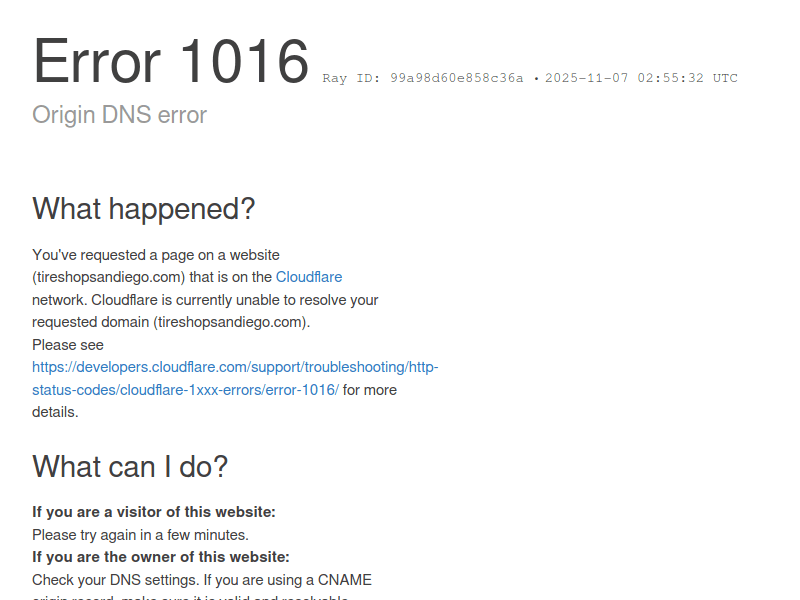Click the 'status-codes/cloudflare-1xxx-errors/error-1016/' link portion
The width and height of the screenshot is (800, 600).
[x=185, y=390]
